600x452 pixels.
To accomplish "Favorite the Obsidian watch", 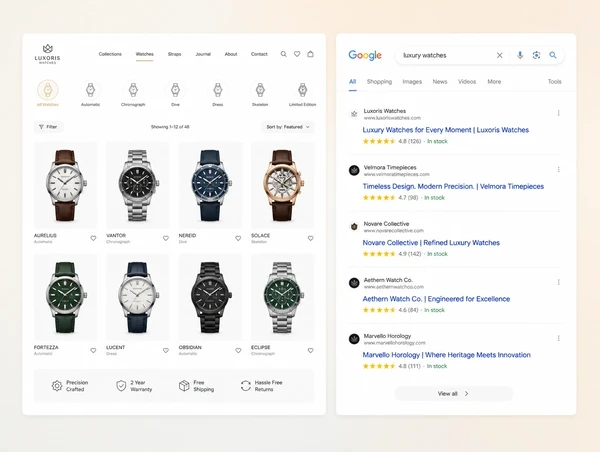I will pos(238,350).
